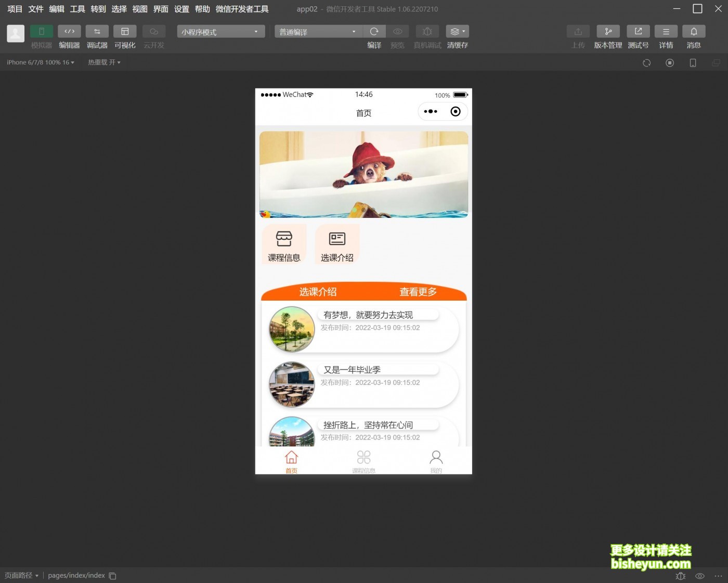Screen dimensions: 728x583
Task: Toggle the debugger panel button
Action: [x=97, y=31]
